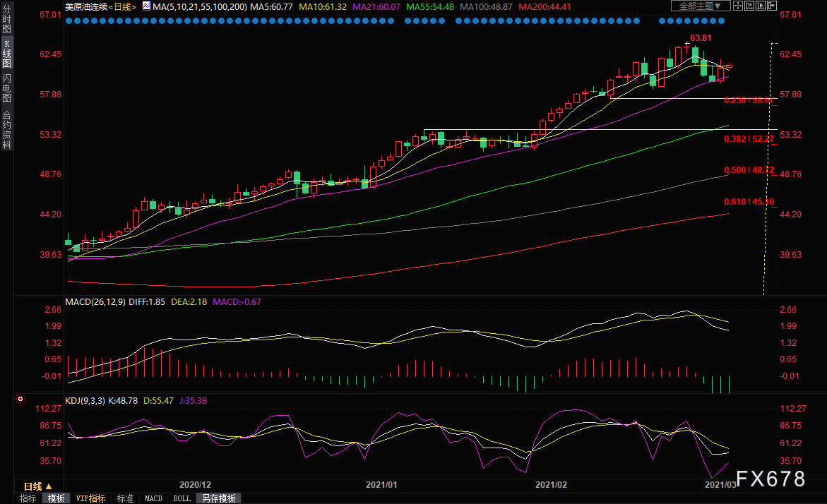Screen dimensions: 827x504
Task: Click the DIFF:1.85 value
Action: point(147,302)
